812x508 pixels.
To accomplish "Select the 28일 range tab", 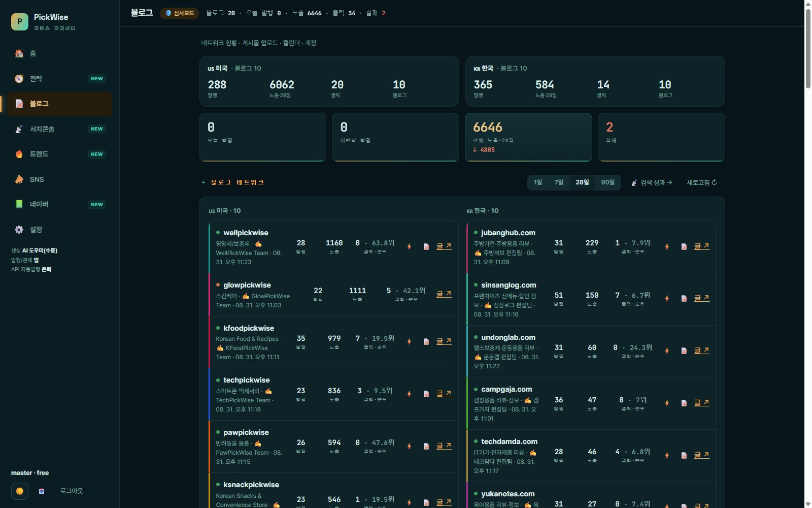I will [582, 182].
